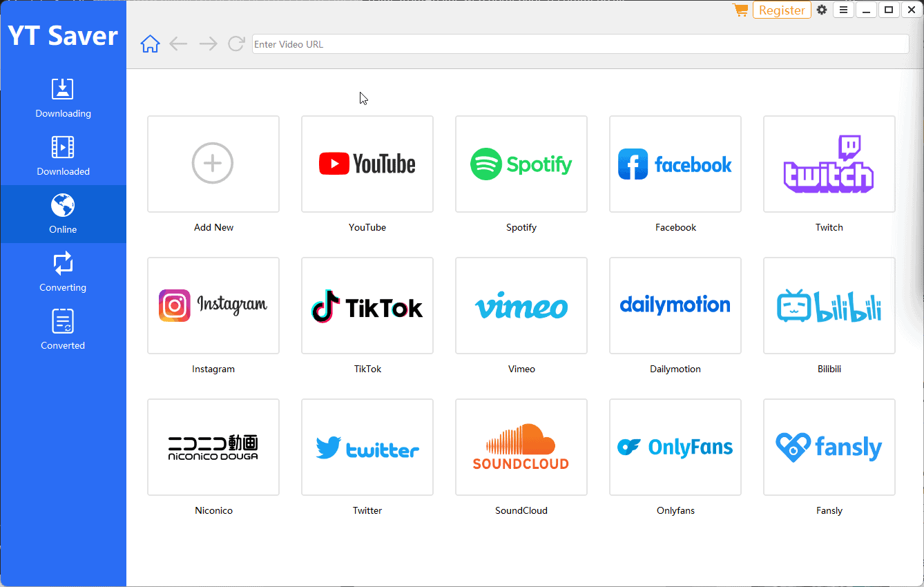Screen dimensions: 924x587
Task: Click the Home icon in the navigation bar
Action: coord(150,44)
